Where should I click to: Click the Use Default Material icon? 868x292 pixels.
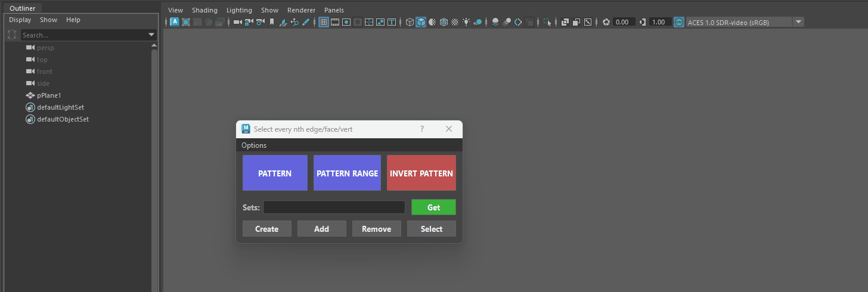(x=433, y=22)
